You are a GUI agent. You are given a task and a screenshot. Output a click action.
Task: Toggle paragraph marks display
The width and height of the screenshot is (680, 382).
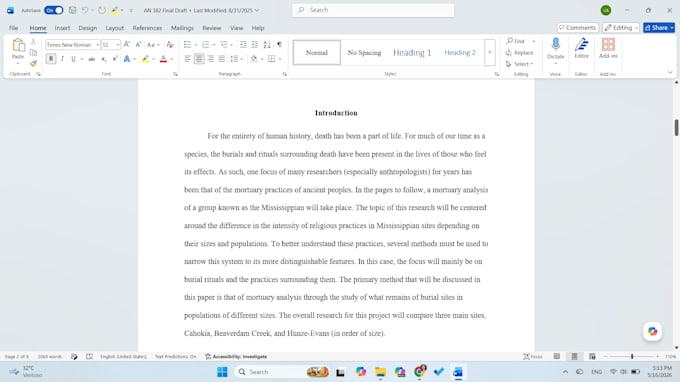pos(279,44)
